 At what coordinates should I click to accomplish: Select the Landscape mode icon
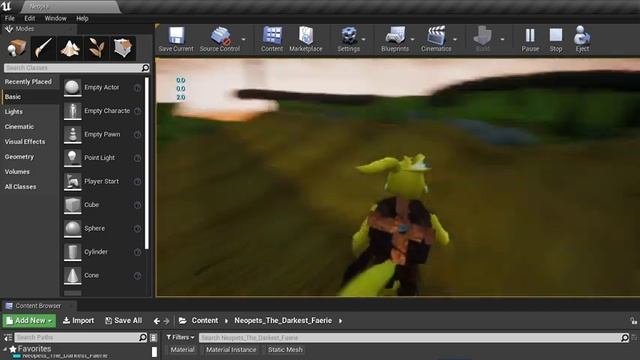tap(70, 48)
